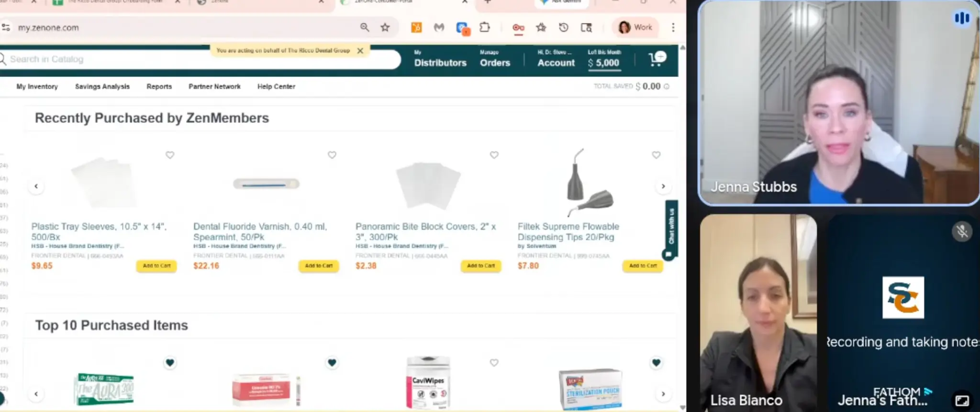Go to the Partner Network tab

[214, 87]
